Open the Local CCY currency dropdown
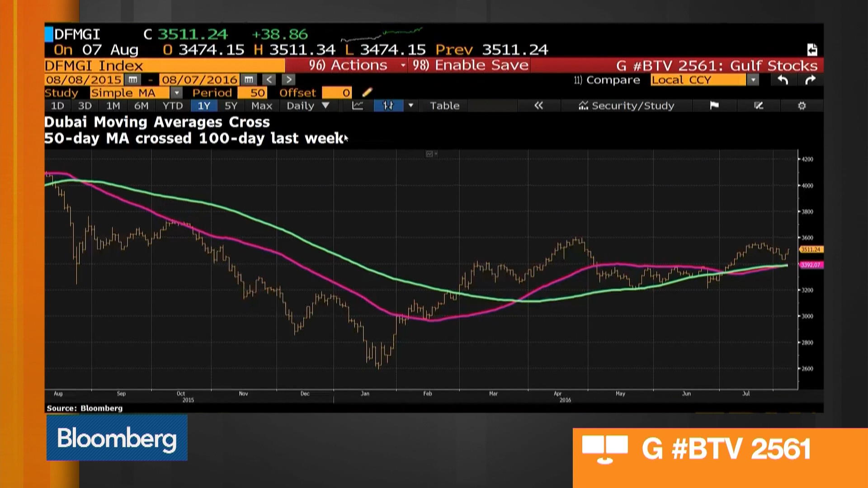 tap(753, 80)
